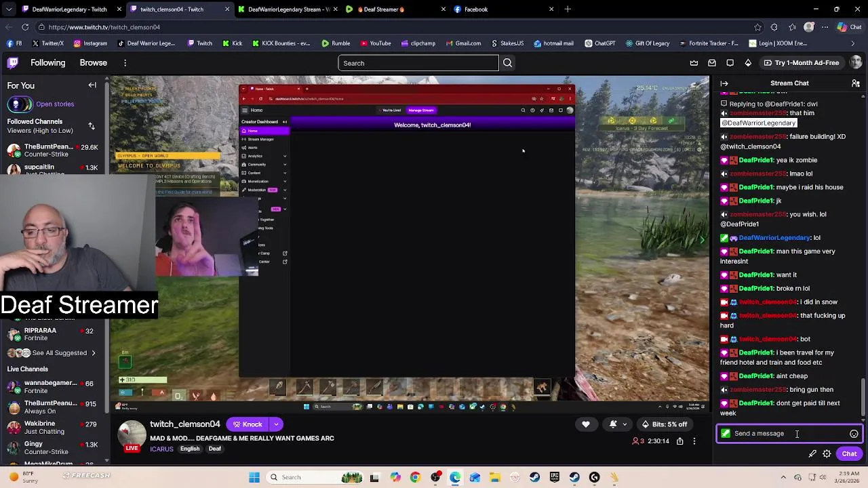
Task: Open File Explorer from the taskbar
Action: 495,477
